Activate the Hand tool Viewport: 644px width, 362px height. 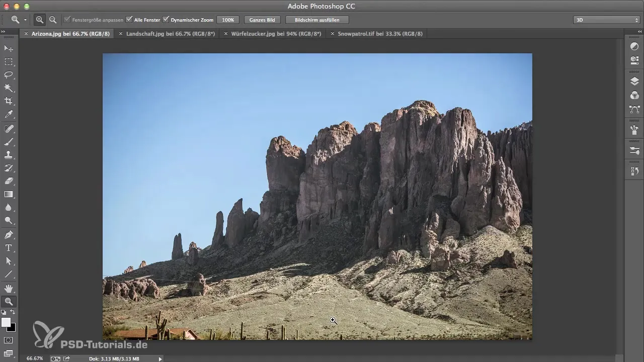pyautogui.click(x=9, y=288)
